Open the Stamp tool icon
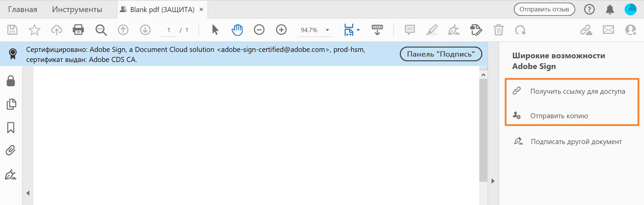644x205 pixels. pyautogui.click(x=476, y=30)
